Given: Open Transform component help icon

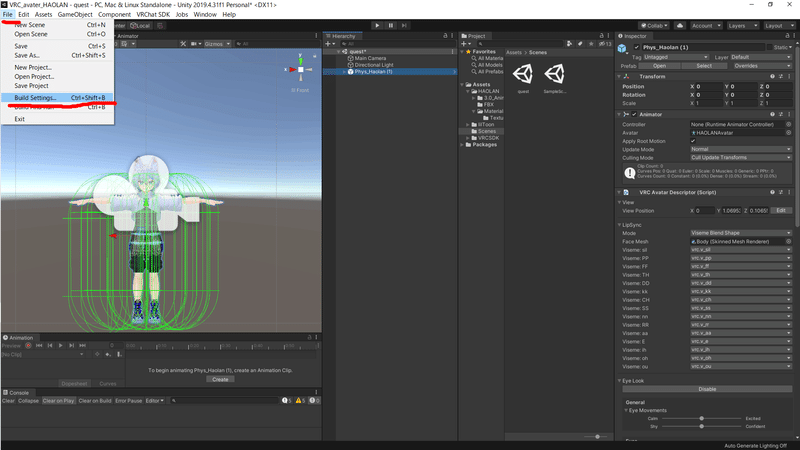Looking at the screenshot, I should 772,77.
